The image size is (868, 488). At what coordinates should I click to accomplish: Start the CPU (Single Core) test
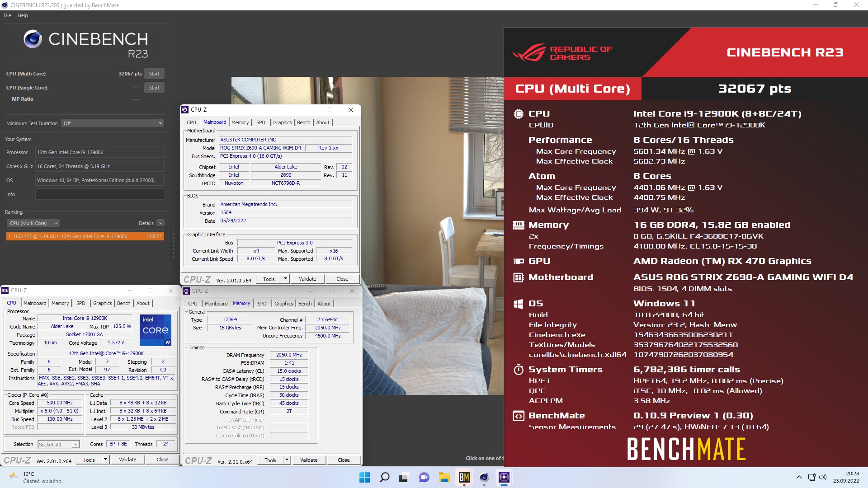click(154, 88)
